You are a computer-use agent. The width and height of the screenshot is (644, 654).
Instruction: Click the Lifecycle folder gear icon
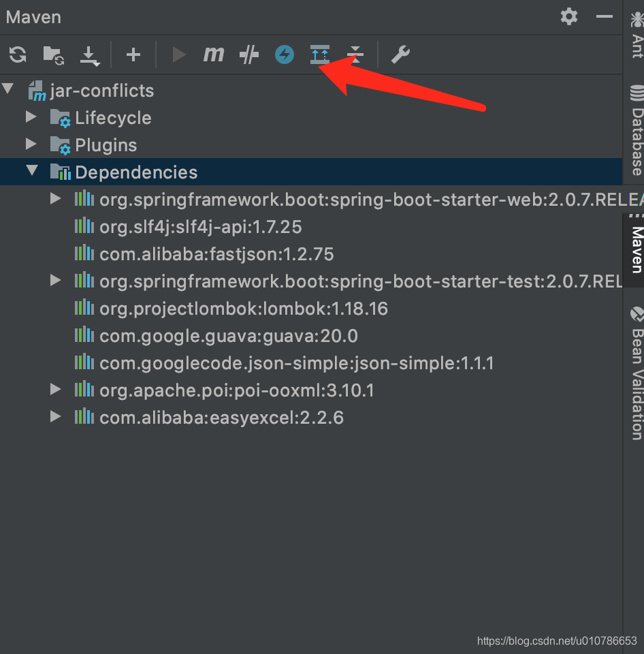(x=60, y=118)
